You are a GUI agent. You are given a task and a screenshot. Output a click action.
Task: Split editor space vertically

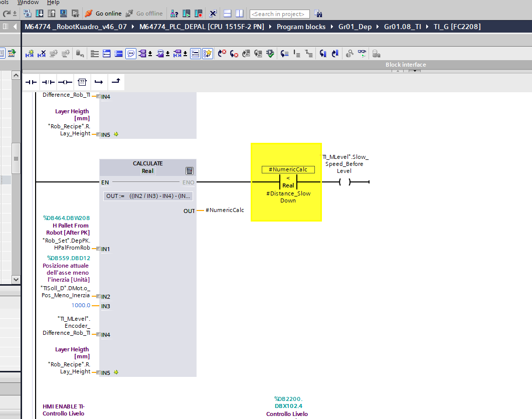pos(240,14)
